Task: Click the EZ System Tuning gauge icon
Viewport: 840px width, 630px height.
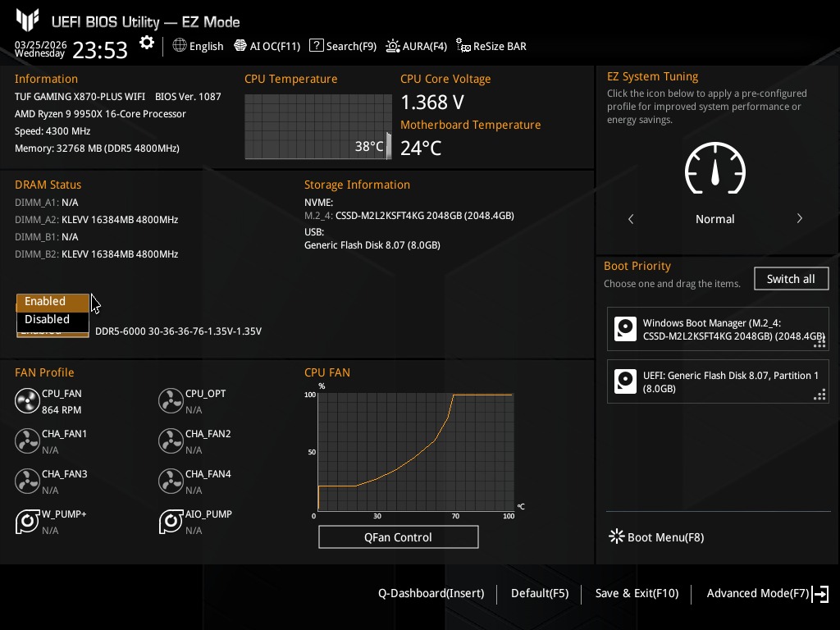Action: point(714,169)
